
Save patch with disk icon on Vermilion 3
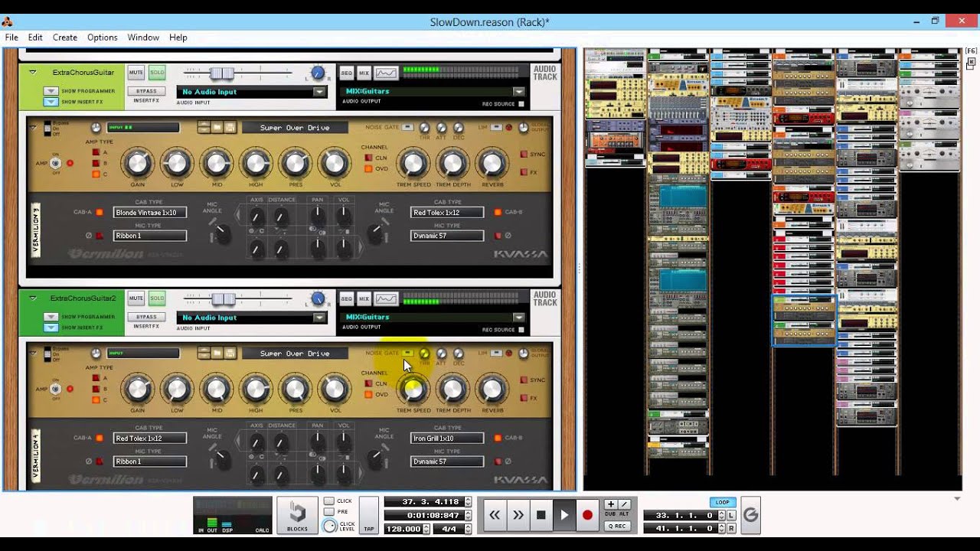(230, 127)
